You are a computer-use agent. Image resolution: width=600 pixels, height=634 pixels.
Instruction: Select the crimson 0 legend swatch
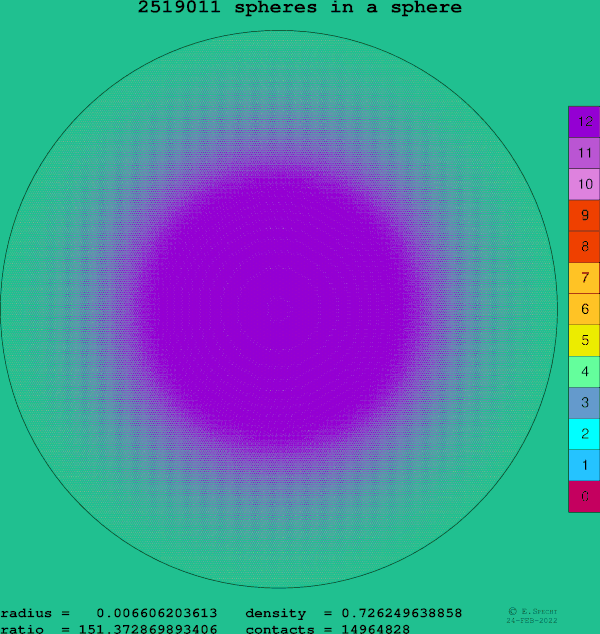584,497
